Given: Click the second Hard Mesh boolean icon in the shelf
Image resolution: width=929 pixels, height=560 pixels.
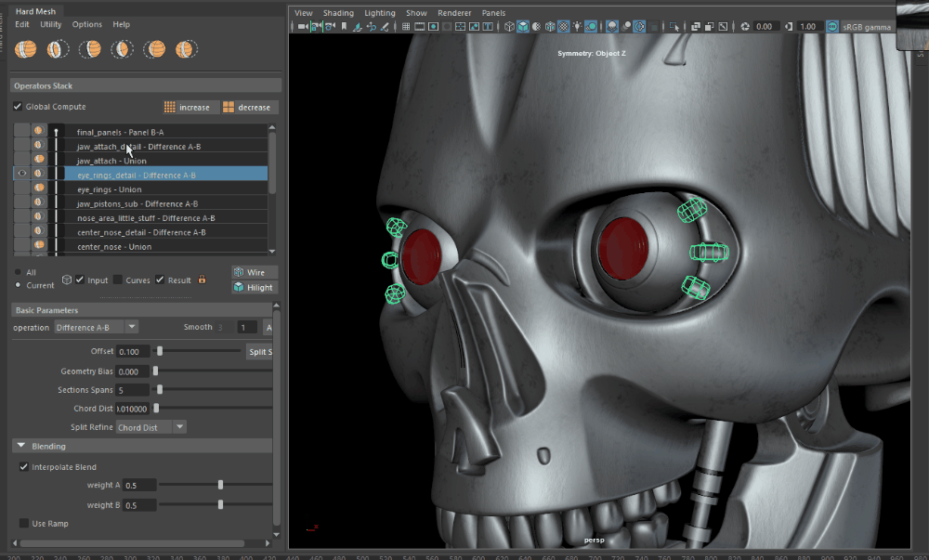Looking at the screenshot, I should coord(58,49).
